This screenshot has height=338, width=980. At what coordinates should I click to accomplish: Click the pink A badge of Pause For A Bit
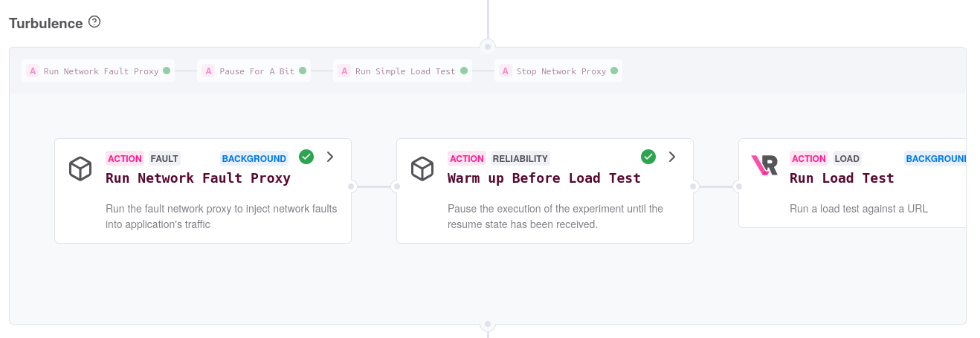coord(208,71)
